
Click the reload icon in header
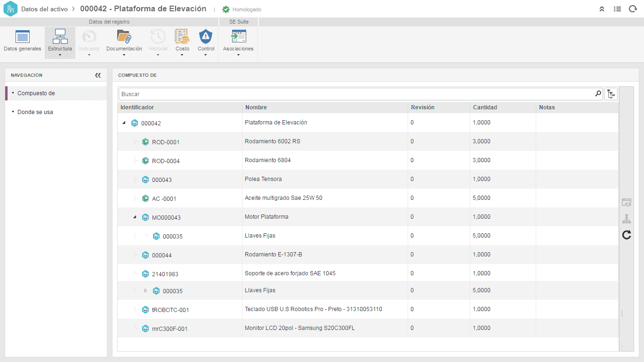point(633,9)
